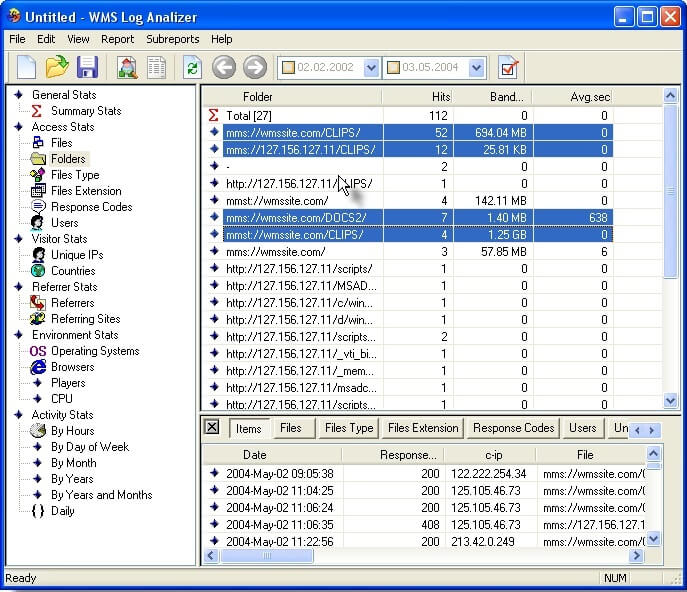Click the Response Codes speech bubble icon
687x592 pixels.
[38, 206]
